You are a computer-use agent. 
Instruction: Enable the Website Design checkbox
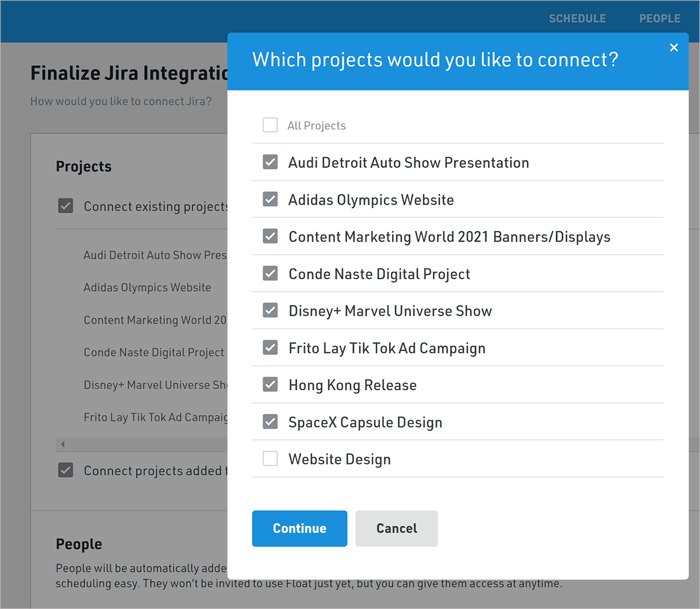(270, 459)
